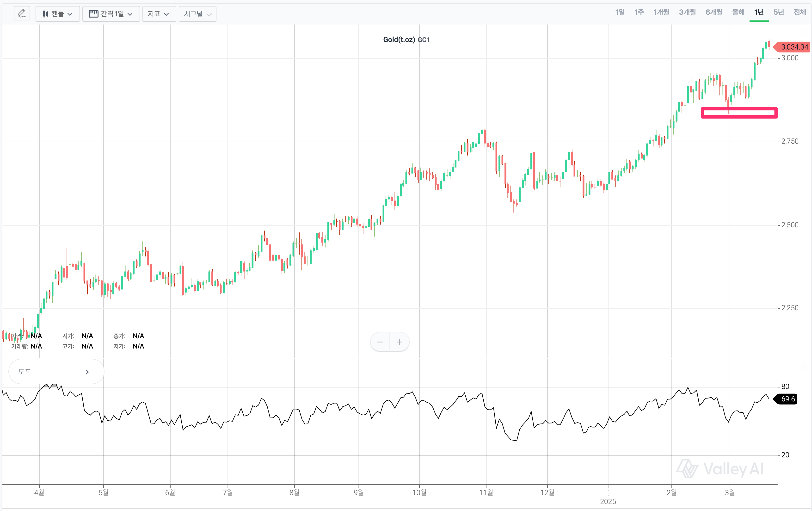Image resolution: width=812 pixels, height=511 pixels.
Task: Open the 캔들 chart type dropdown
Action: (57, 14)
